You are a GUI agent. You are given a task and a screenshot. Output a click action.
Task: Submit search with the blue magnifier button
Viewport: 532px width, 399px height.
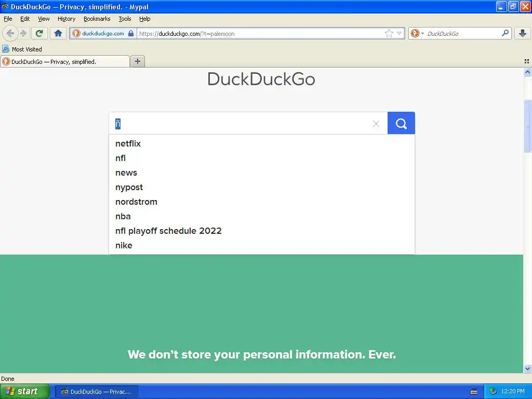pyautogui.click(x=401, y=123)
